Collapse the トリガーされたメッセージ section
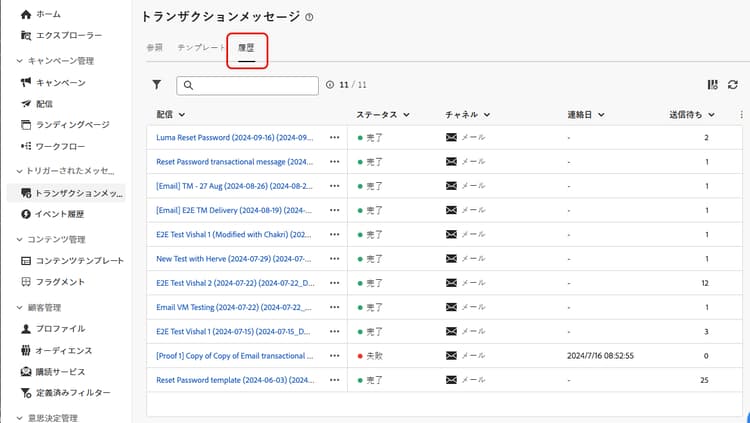The height and width of the screenshot is (423, 750). tap(19, 171)
